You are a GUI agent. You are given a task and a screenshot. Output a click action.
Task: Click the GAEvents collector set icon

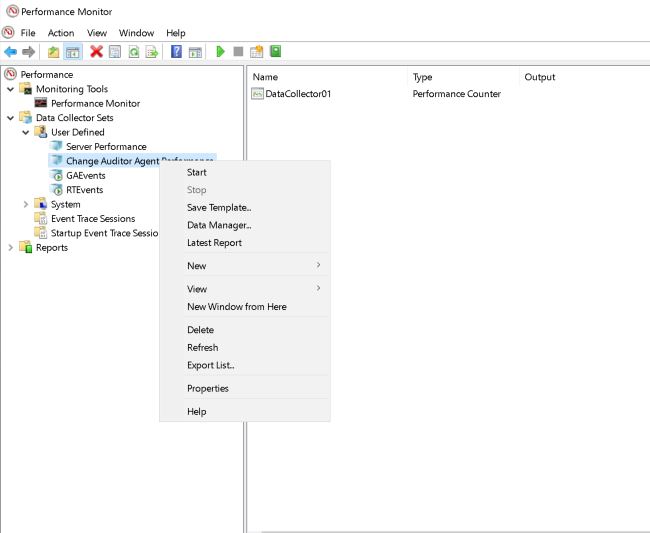56,175
